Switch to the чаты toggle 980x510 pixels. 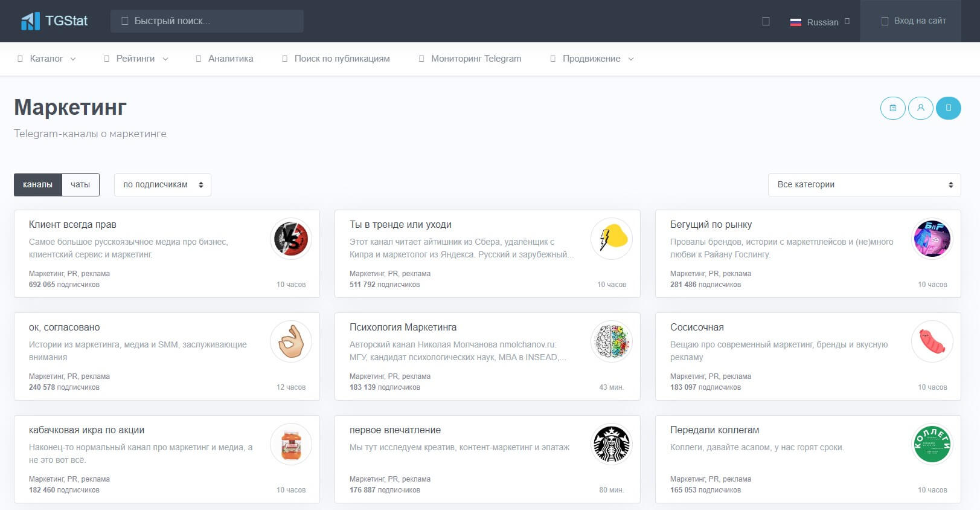[x=80, y=185]
